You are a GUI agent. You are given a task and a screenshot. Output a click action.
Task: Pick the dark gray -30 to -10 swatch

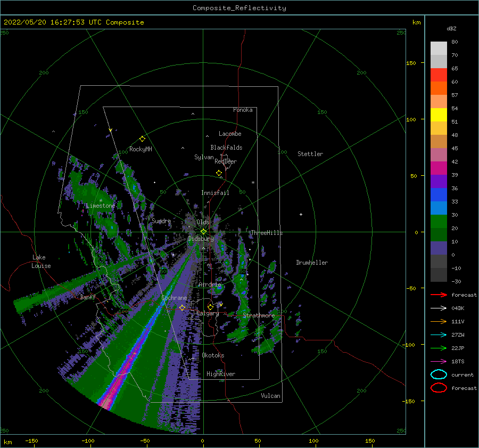point(439,275)
